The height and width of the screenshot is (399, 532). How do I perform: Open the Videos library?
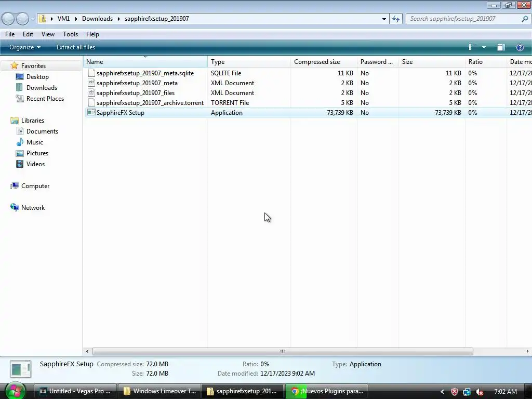coord(35,164)
